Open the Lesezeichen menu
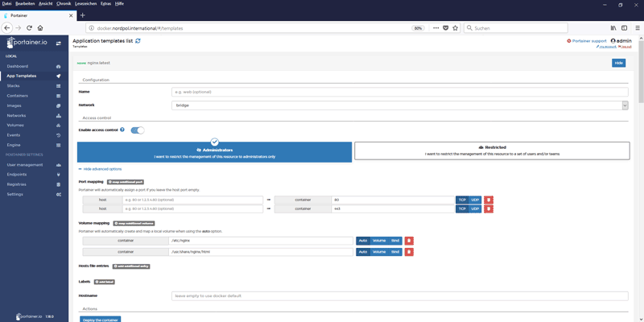 86,3
